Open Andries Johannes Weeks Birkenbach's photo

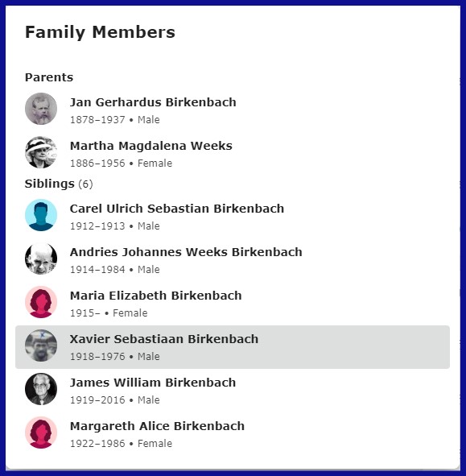41,259
